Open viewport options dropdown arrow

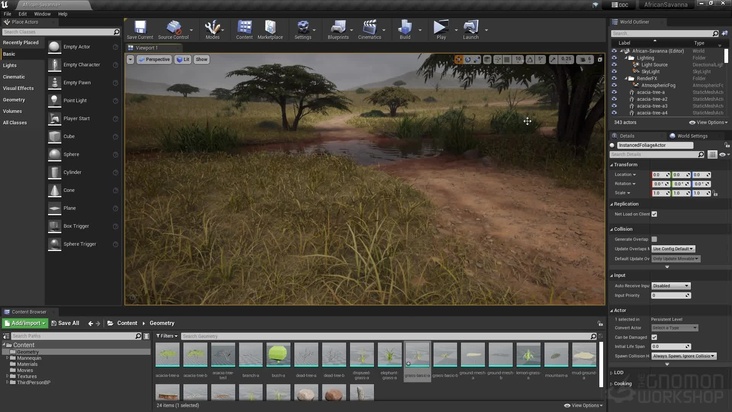point(130,60)
